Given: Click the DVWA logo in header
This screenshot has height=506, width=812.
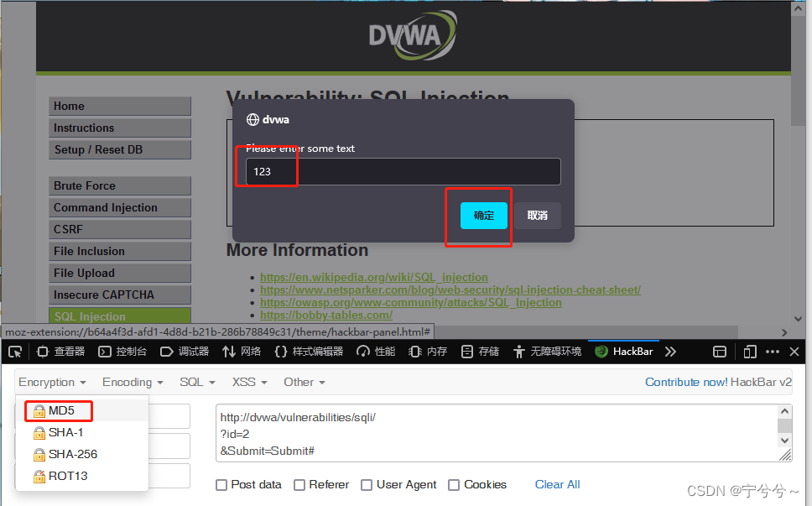Looking at the screenshot, I should [413, 35].
